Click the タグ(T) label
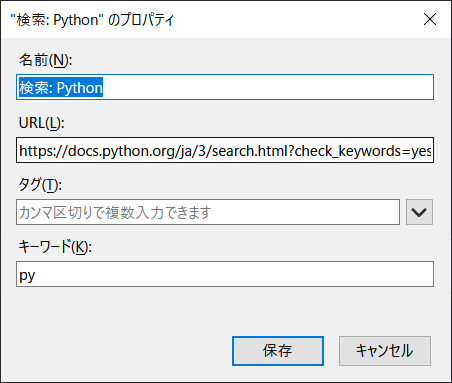This screenshot has width=452, height=383. pos(40,185)
